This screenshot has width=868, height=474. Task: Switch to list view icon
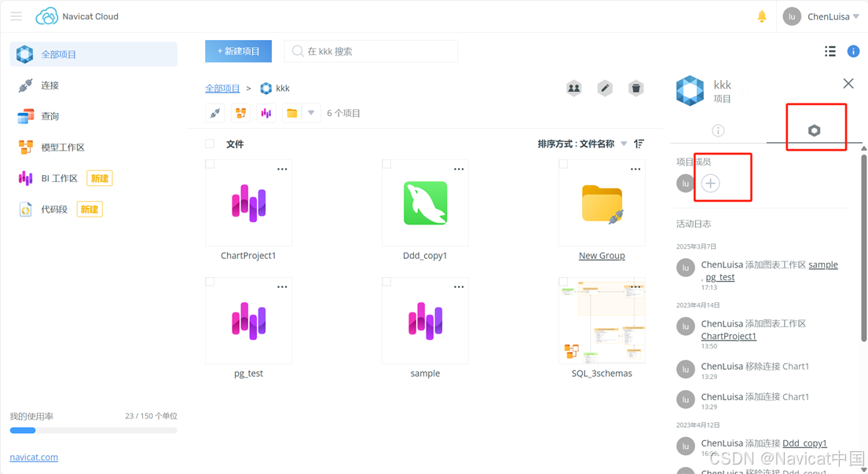tap(830, 51)
